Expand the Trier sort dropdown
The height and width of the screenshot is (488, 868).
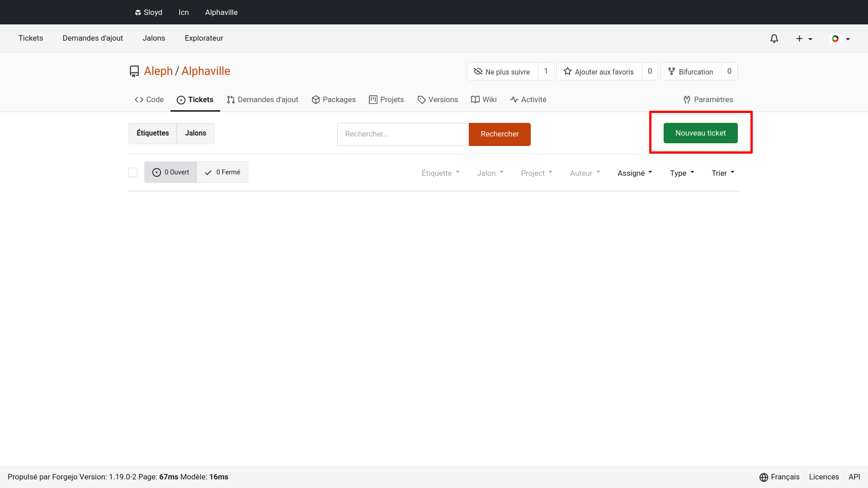(722, 173)
